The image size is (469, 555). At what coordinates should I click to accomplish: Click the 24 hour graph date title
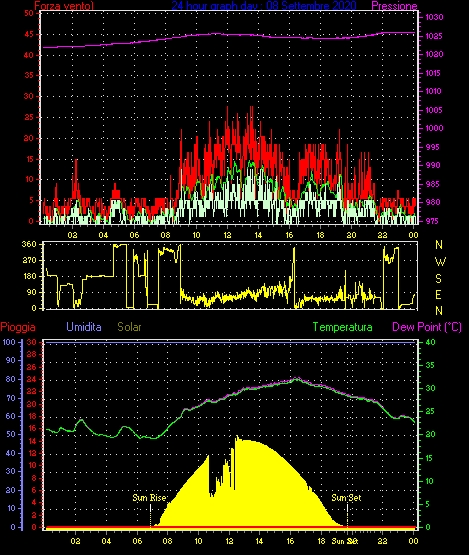click(x=264, y=5)
